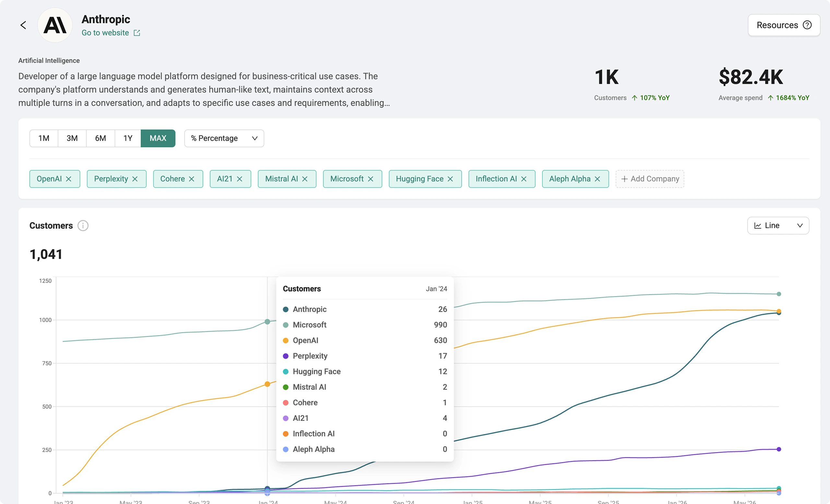
Task: Select the 3M range tab
Action: (72, 138)
